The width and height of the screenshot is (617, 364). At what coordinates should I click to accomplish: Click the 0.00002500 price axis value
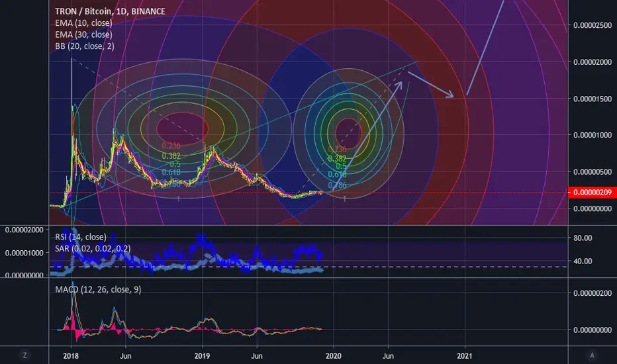(x=593, y=26)
